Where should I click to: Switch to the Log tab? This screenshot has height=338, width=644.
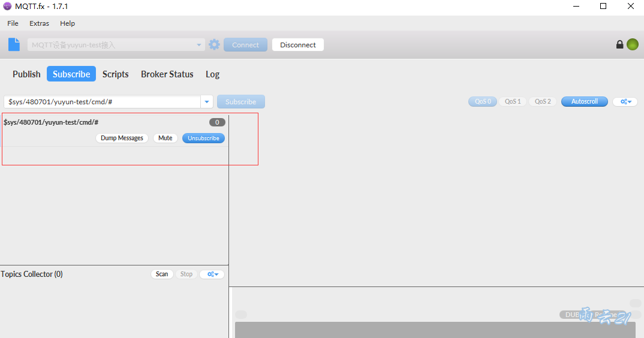(x=212, y=74)
